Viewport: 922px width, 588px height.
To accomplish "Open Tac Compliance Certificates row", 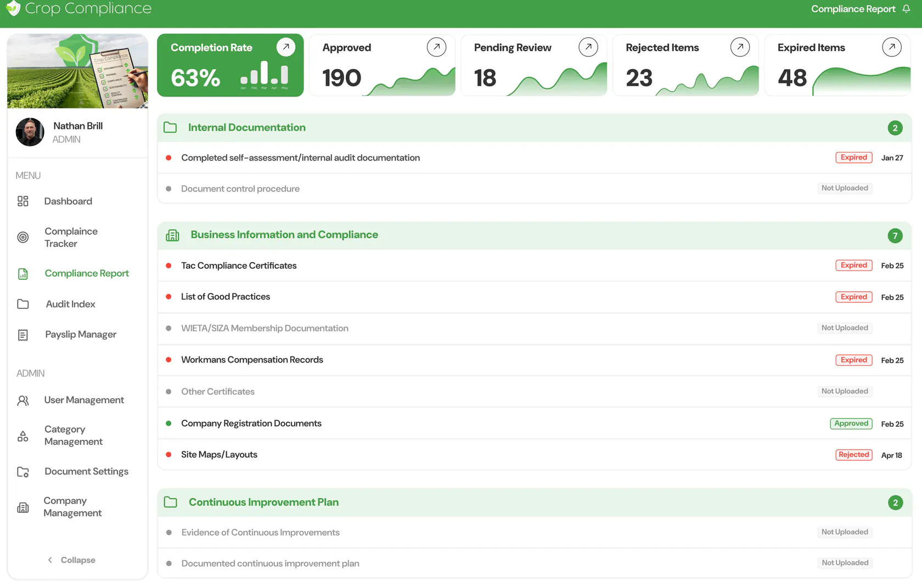I will [535, 265].
